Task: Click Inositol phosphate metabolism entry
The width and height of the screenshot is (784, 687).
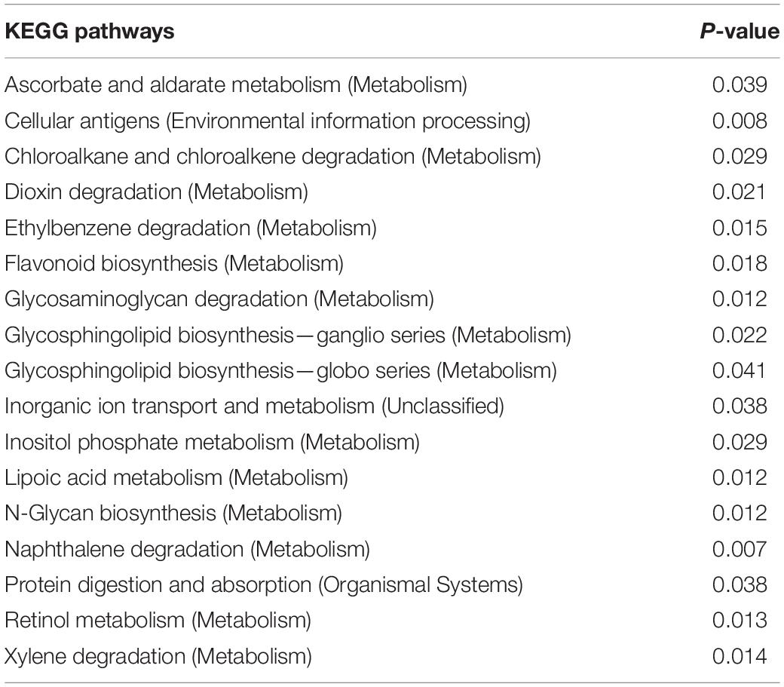Action: [212, 442]
